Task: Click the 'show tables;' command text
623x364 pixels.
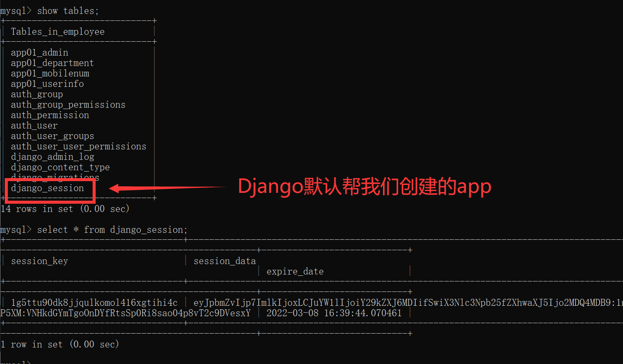Action: point(68,11)
